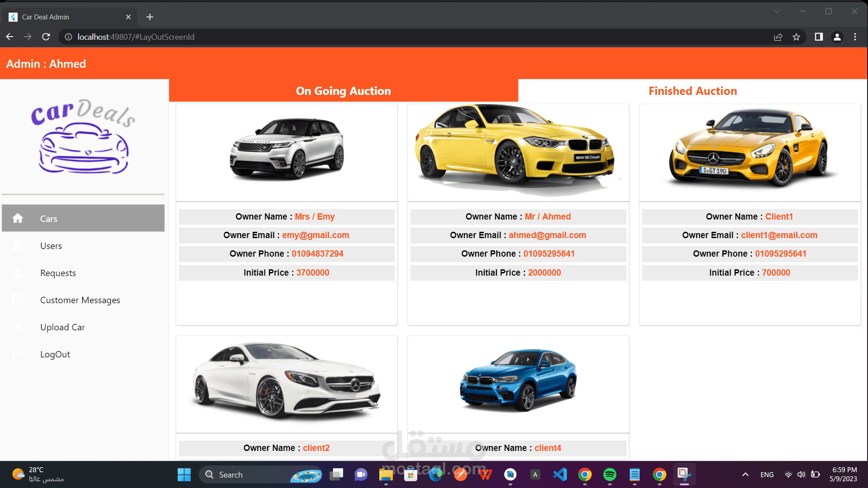Click Owner Name client4 row
This screenshot has height=488, width=868.
(518, 448)
